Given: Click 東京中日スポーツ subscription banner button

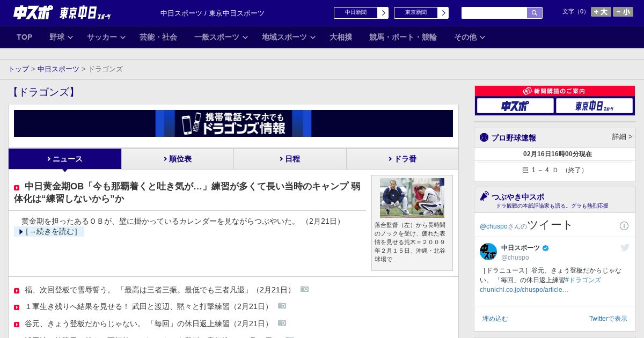Looking at the screenshot, I should [x=594, y=106].
